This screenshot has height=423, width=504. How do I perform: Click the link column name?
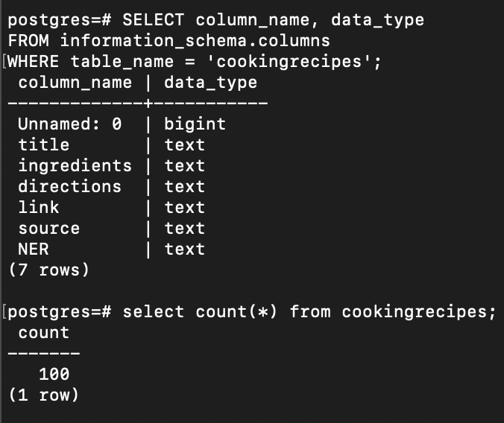[39, 207]
